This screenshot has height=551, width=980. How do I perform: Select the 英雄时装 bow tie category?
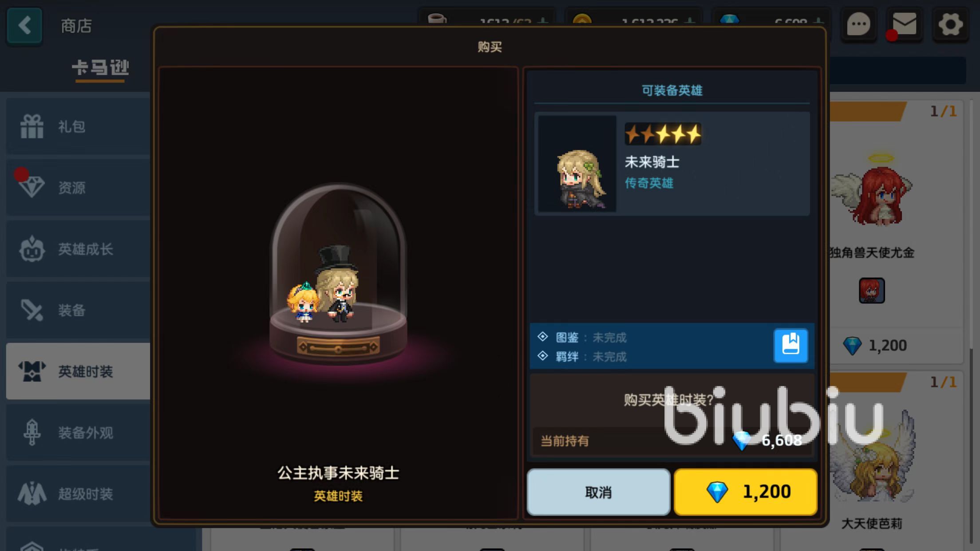click(x=78, y=371)
